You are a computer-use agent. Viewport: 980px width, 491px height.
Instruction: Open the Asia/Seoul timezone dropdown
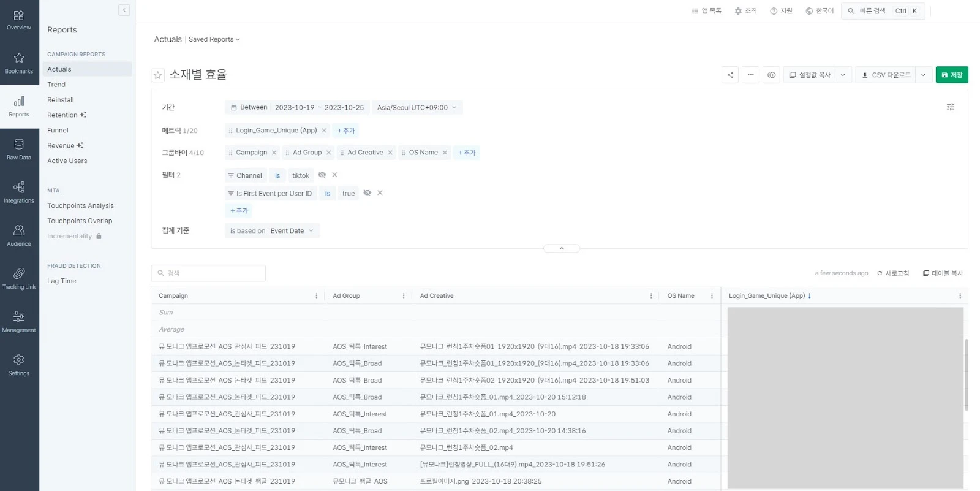click(x=417, y=108)
